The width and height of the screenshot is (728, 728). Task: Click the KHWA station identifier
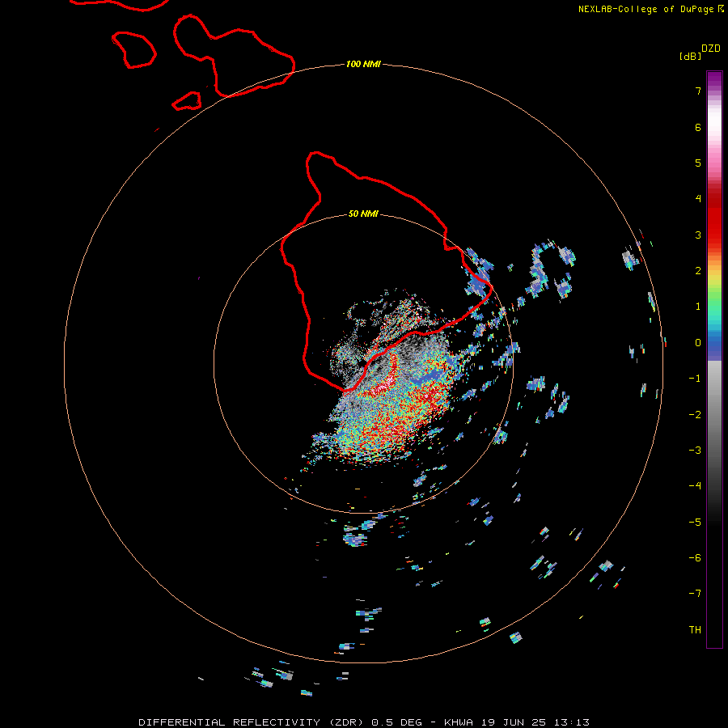pyautogui.click(x=459, y=722)
